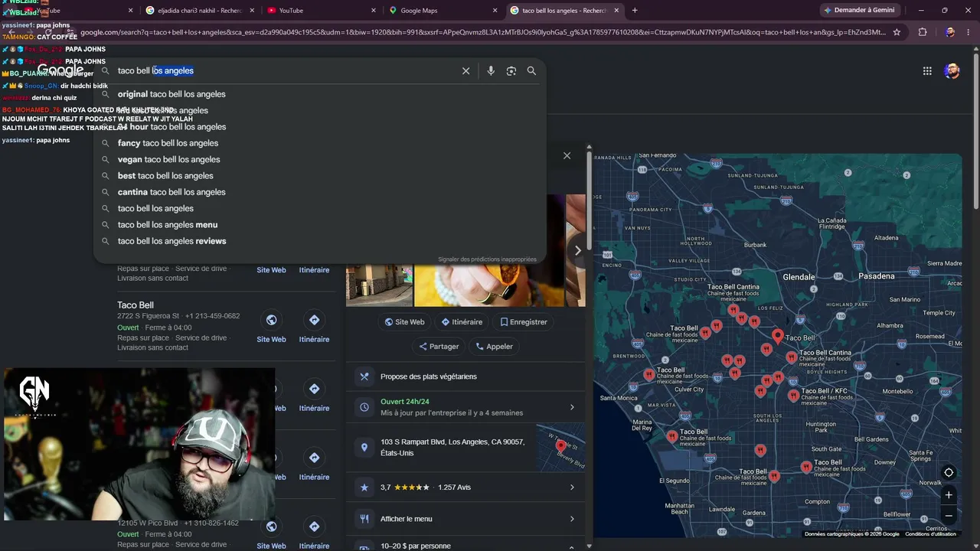The height and width of the screenshot is (551, 980).
Task: Click the Santa Monica label on the map
Action: coord(619,398)
